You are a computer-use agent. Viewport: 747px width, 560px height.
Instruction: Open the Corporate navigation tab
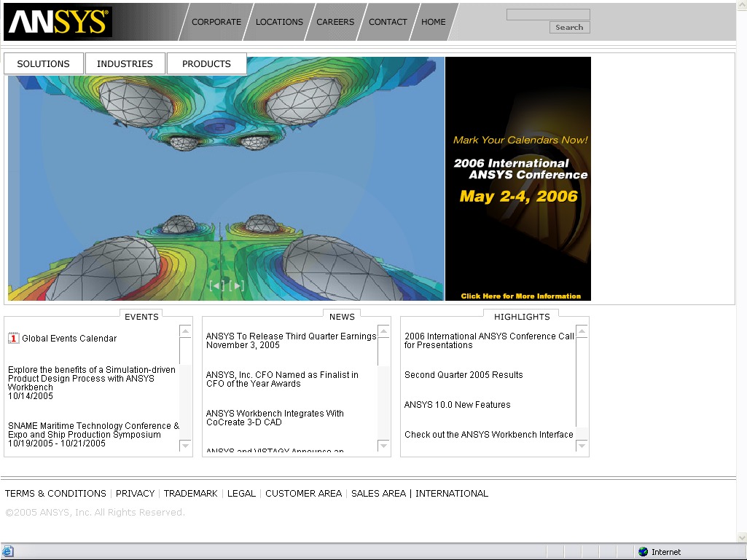point(216,22)
